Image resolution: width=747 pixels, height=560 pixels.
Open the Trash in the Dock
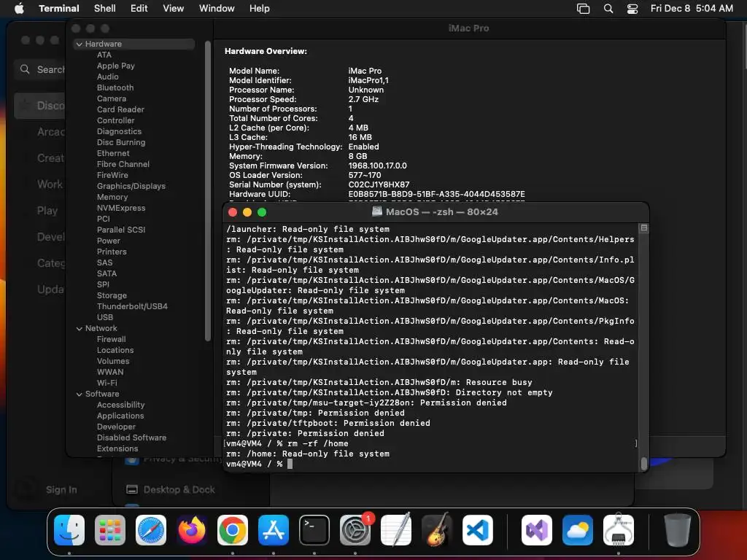coord(678,530)
